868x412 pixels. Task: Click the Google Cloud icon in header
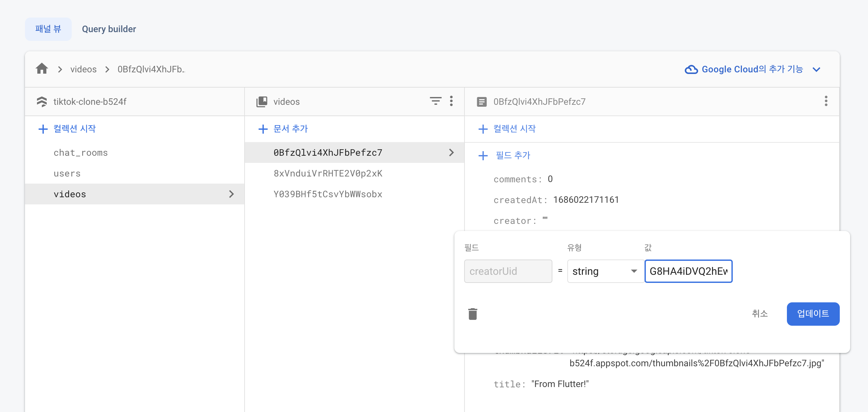[x=691, y=69]
